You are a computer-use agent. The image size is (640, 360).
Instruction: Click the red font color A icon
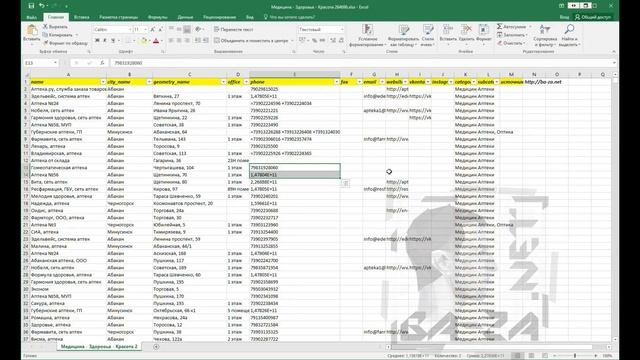[x=156, y=40]
